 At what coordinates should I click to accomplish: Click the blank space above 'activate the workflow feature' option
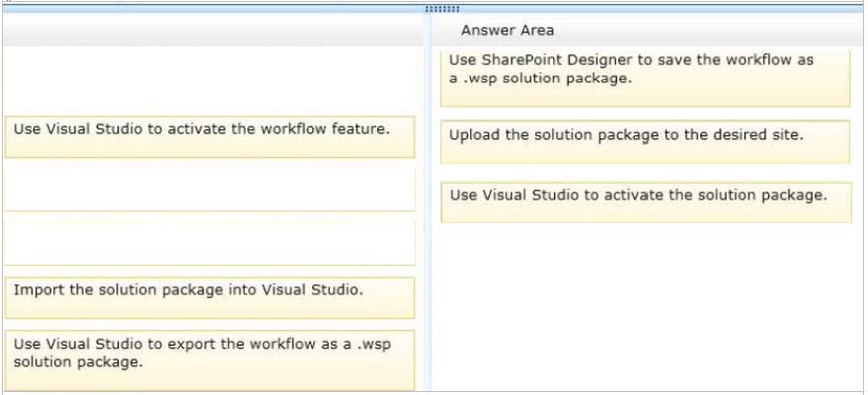tap(208, 81)
